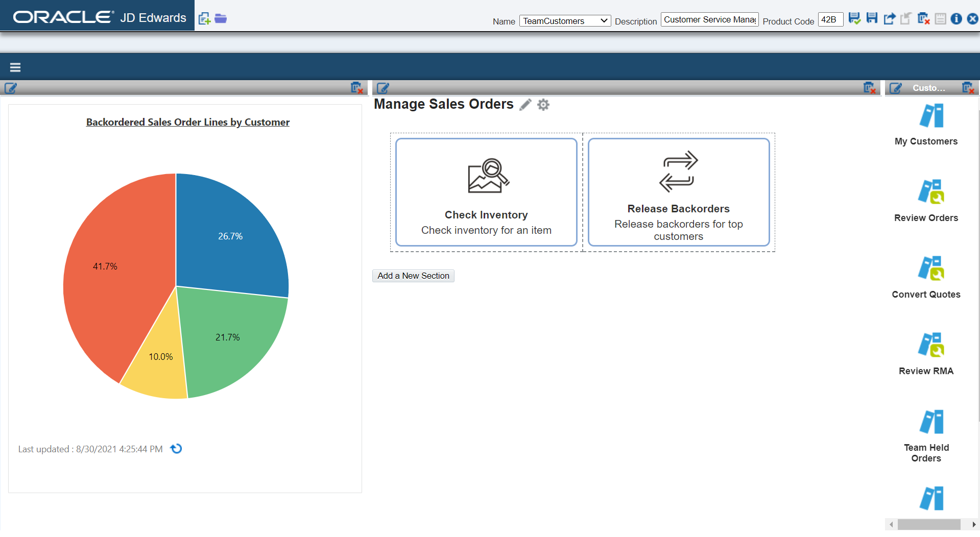Click the Add a New Section button
This screenshot has height=537, width=980.
click(413, 276)
